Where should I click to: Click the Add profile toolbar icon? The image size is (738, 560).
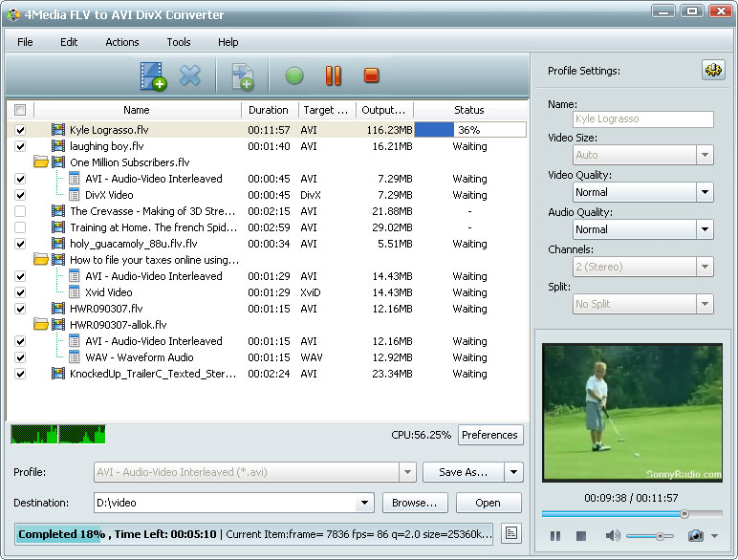point(243,76)
